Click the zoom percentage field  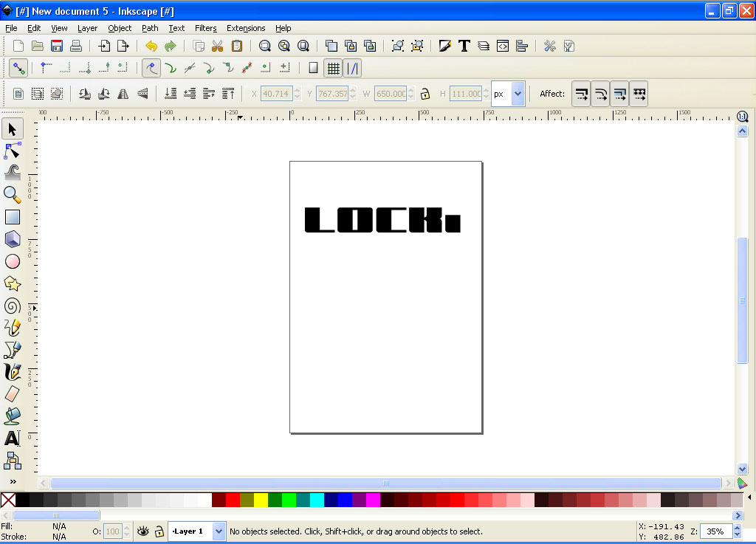(716, 531)
